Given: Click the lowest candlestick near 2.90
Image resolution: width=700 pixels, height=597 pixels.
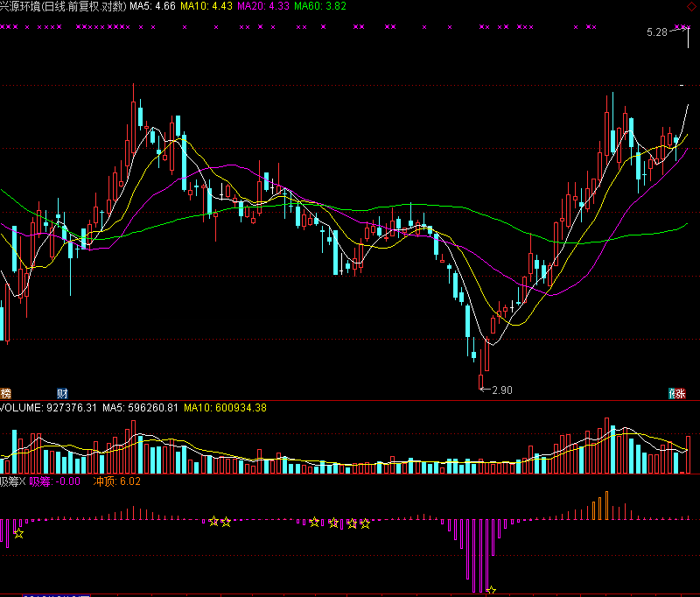Looking at the screenshot, I should [480, 380].
